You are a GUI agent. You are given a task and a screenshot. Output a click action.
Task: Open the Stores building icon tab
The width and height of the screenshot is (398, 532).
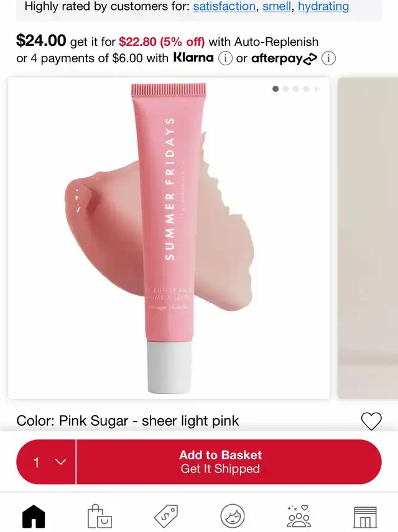(x=365, y=517)
